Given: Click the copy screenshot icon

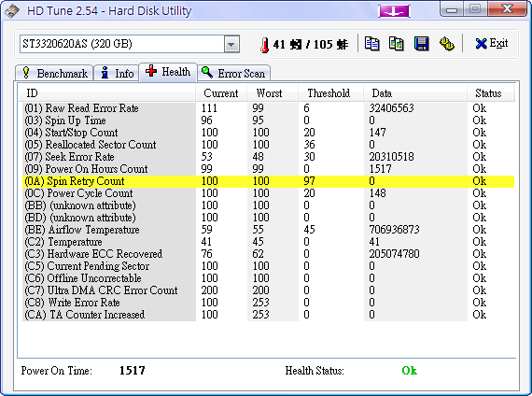Looking at the screenshot, I should [x=397, y=44].
